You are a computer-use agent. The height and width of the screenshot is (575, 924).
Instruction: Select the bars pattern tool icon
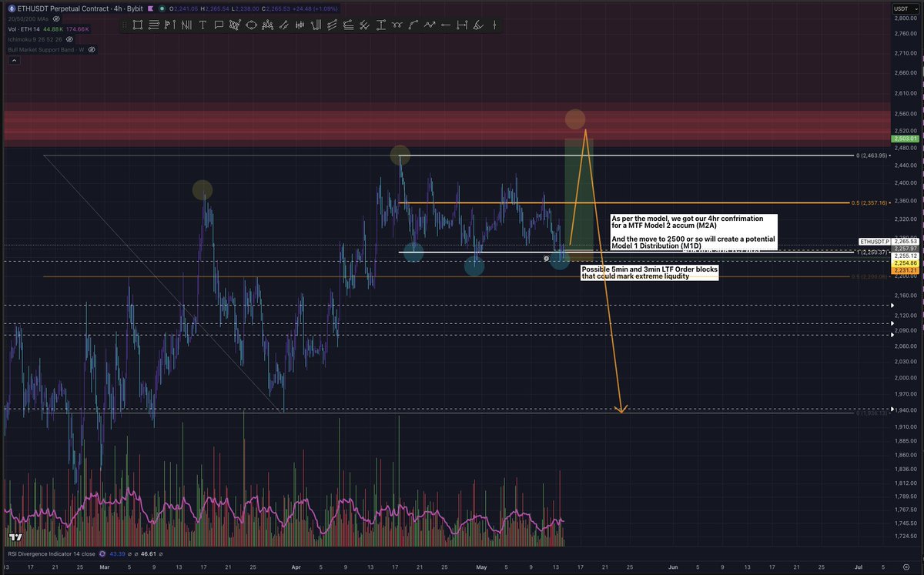click(x=300, y=25)
